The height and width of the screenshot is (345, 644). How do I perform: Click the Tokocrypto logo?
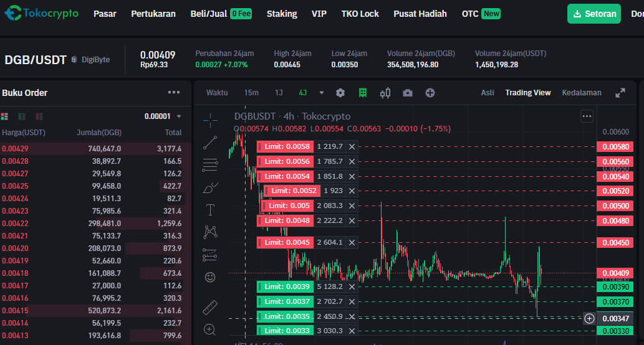42,13
